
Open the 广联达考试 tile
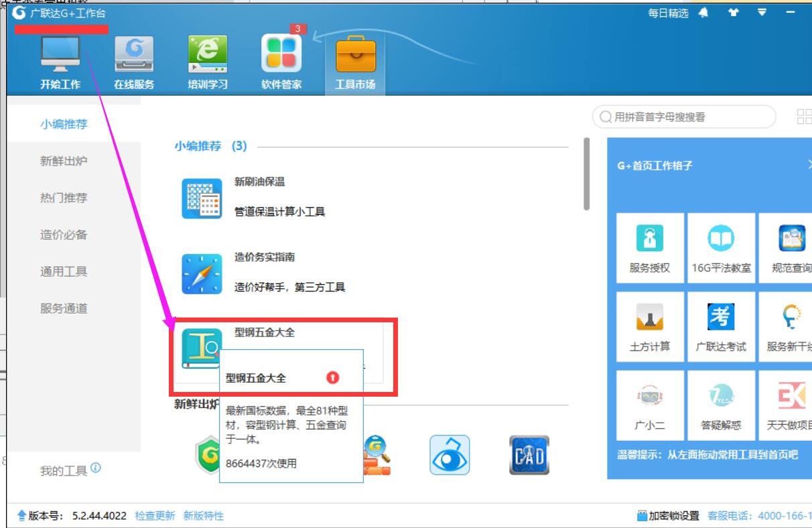(721, 327)
